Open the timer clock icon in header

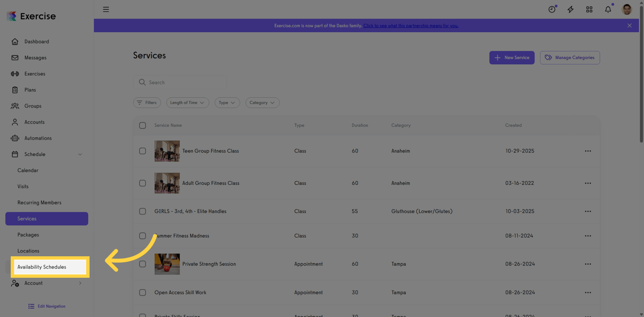552,9
